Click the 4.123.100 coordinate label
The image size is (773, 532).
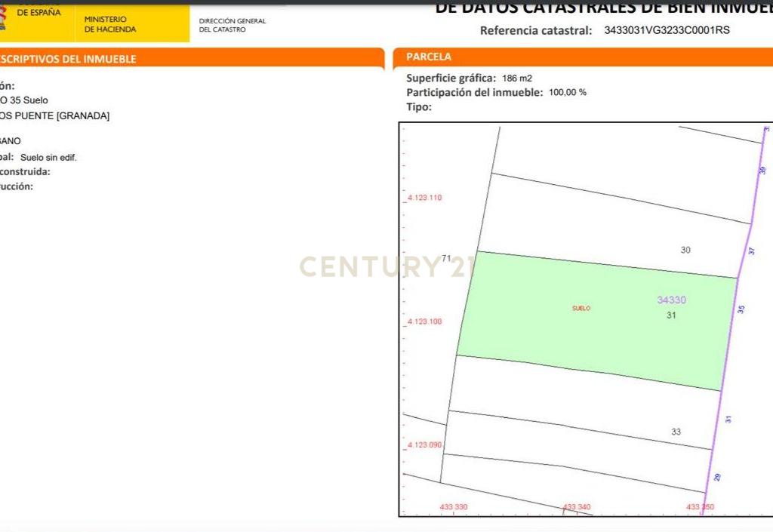[424, 321]
